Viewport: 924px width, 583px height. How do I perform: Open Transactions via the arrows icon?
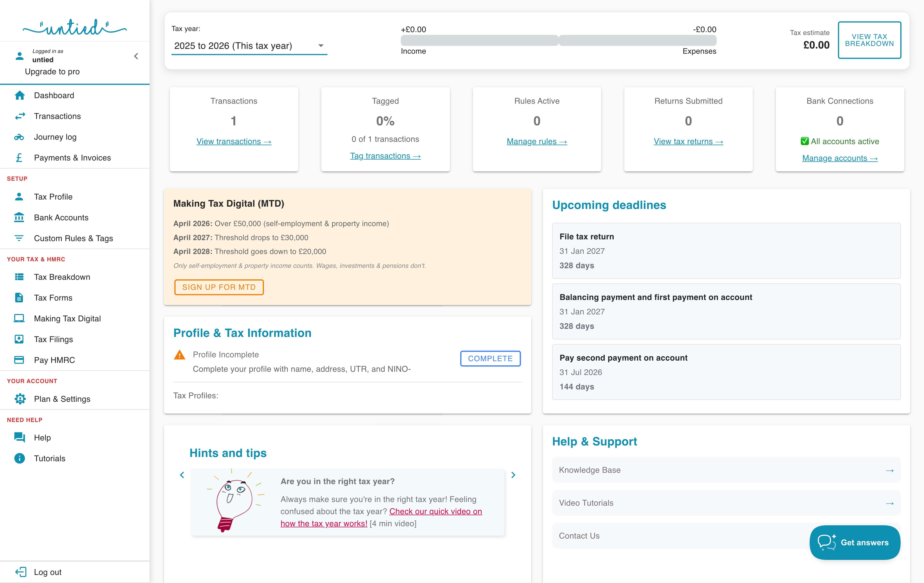pos(19,116)
